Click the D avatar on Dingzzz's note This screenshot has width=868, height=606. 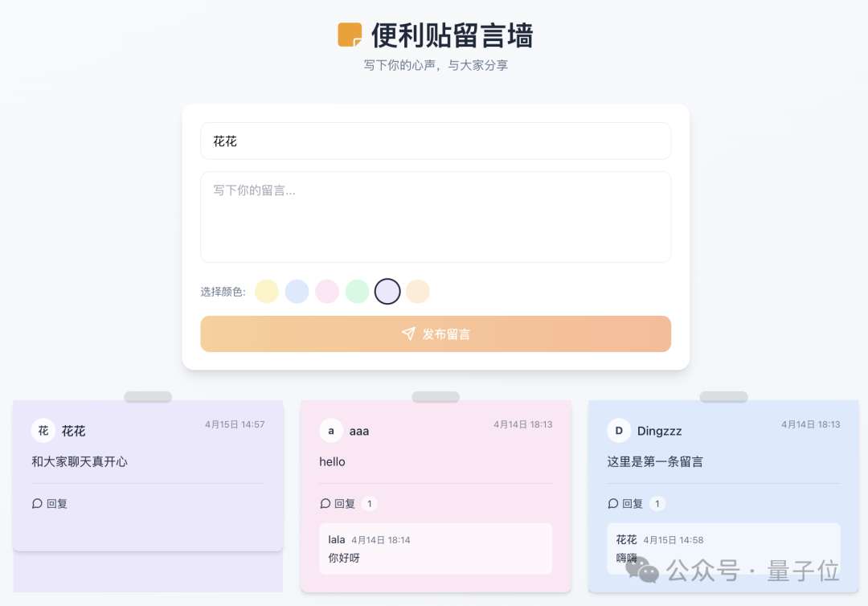click(619, 431)
